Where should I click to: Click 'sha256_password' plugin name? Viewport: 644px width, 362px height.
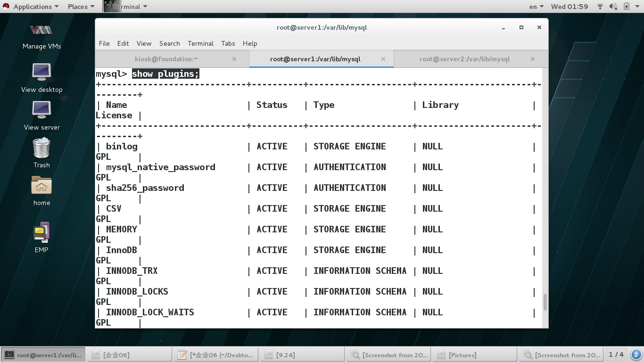point(145,188)
